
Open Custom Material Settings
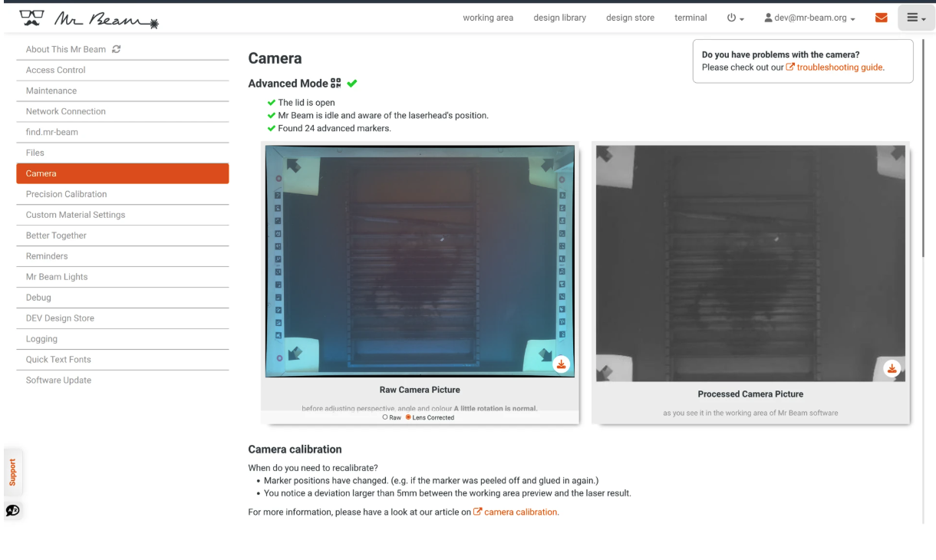click(123, 215)
